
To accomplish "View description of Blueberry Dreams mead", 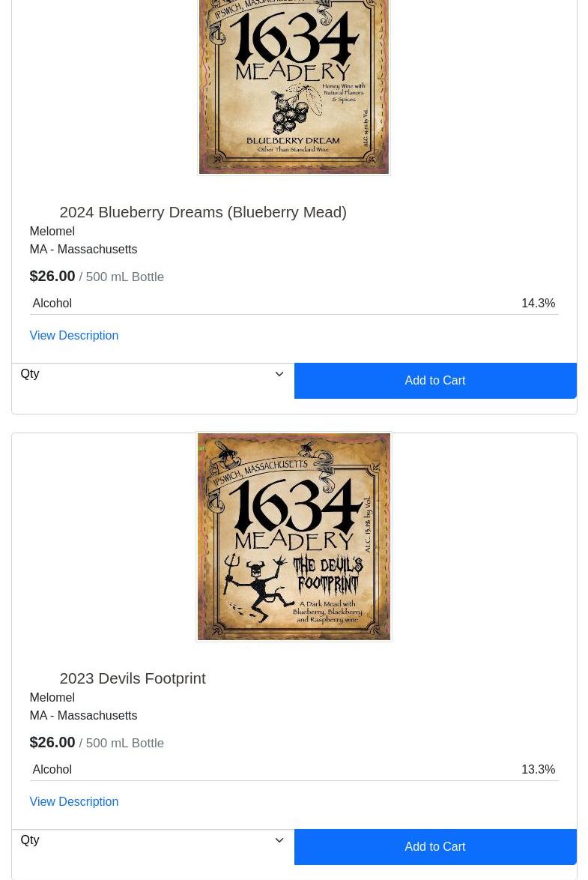I will 74,335.
